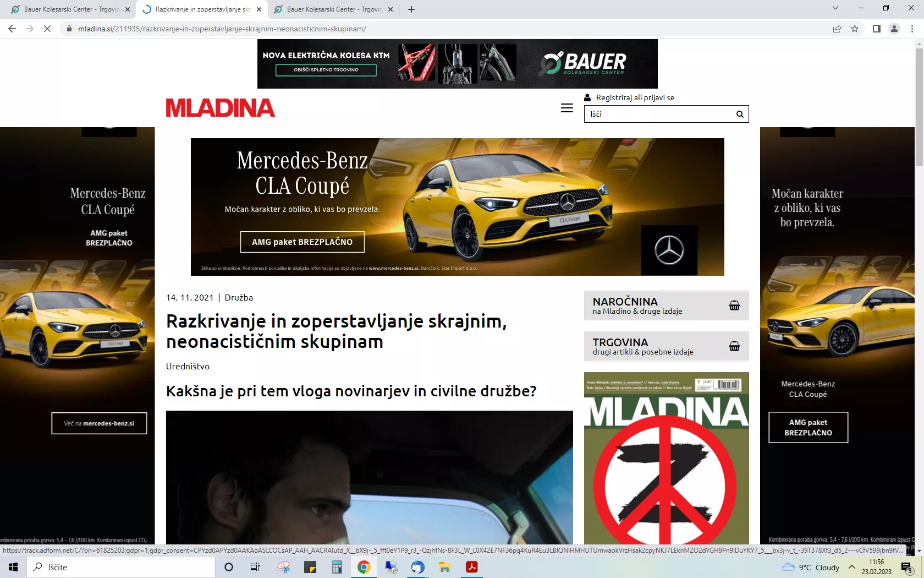Click the Naročnina shopping basket icon
The height and width of the screenshot is (578, 924).
(734, 306)
